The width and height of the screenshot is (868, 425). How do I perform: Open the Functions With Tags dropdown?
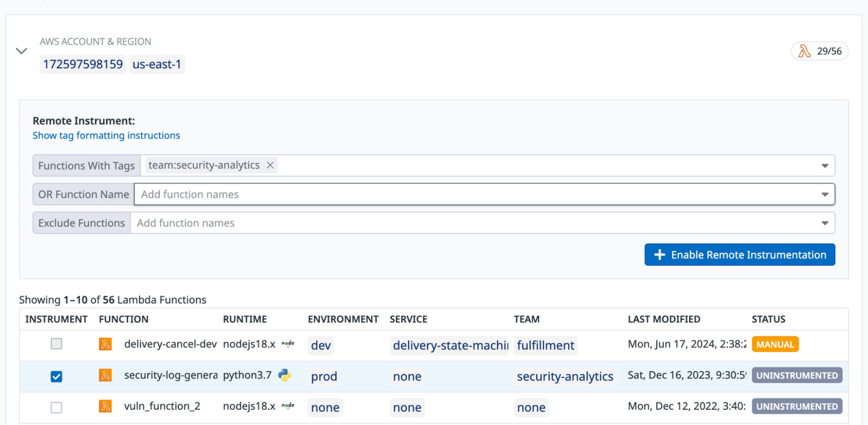(824, 166)
